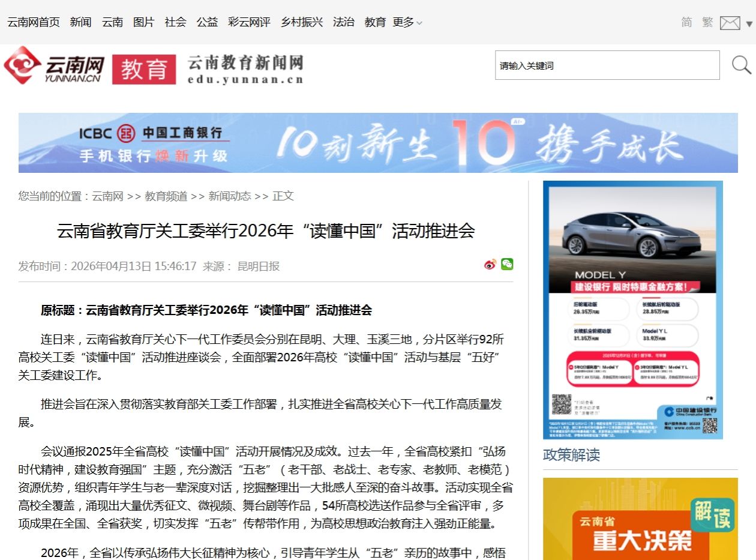Click the Yunnan.cn logo
Screen dimensions: 756x560
pyautogui.click(x=55, y=65)
